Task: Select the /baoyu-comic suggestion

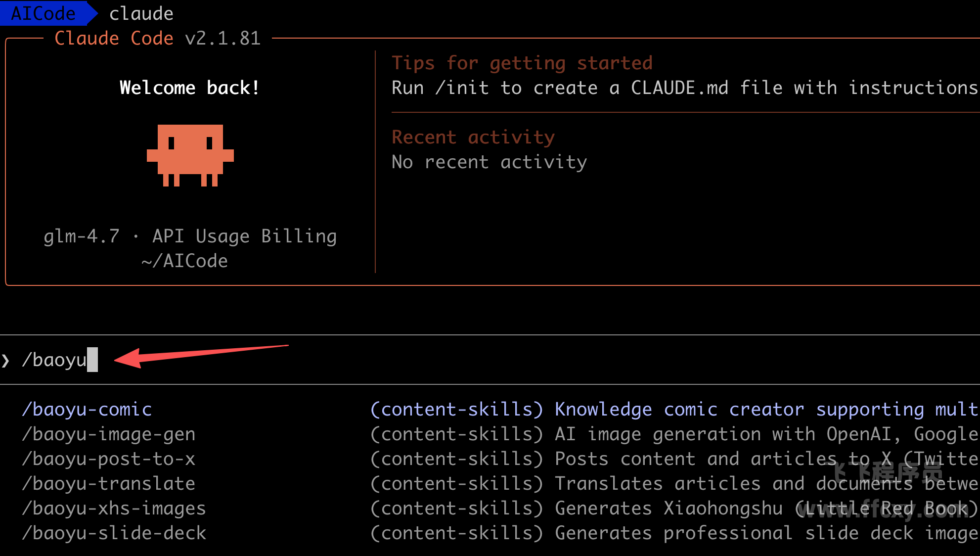Action: [x=87, y=409]
